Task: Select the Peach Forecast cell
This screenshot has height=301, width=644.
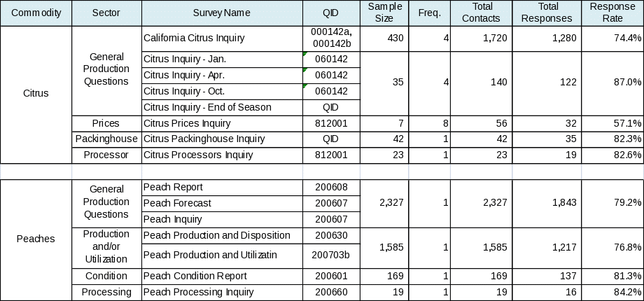Action: click(x=222, y=204)
